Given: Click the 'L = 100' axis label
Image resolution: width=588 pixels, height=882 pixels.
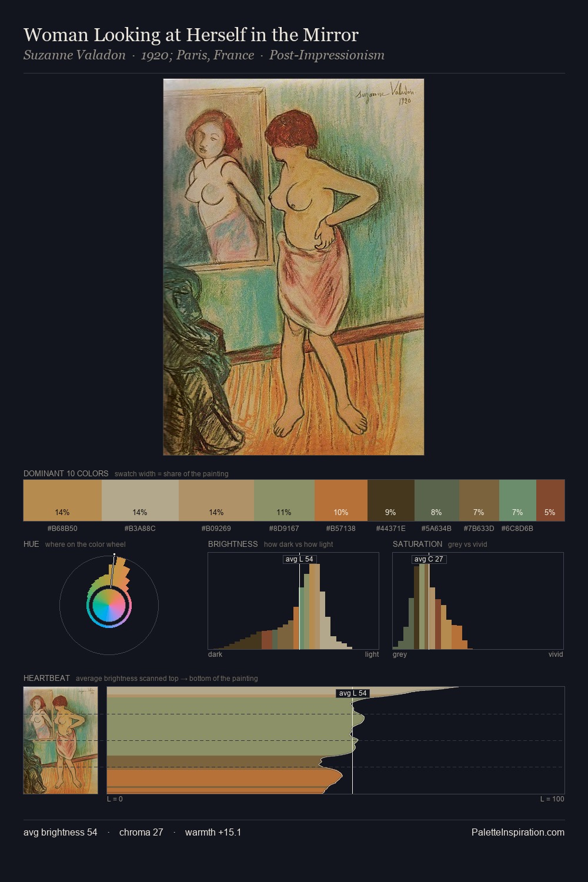Looking at the screenshot, I should pyautogui.click(x=552, y=799).
